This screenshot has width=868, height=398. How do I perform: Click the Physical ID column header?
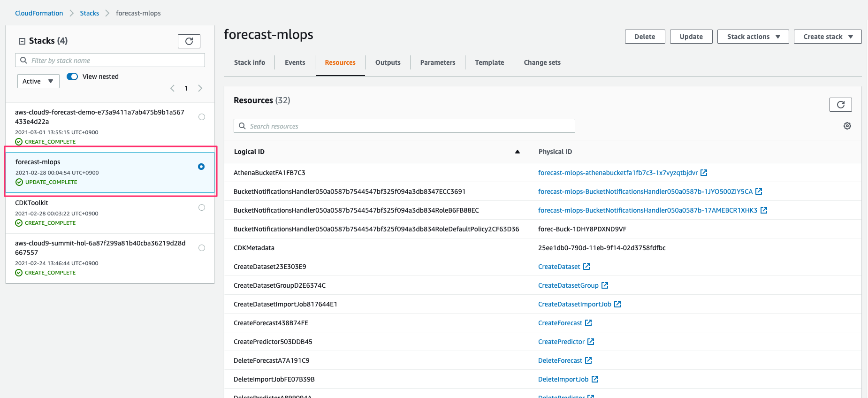[555, 152]
